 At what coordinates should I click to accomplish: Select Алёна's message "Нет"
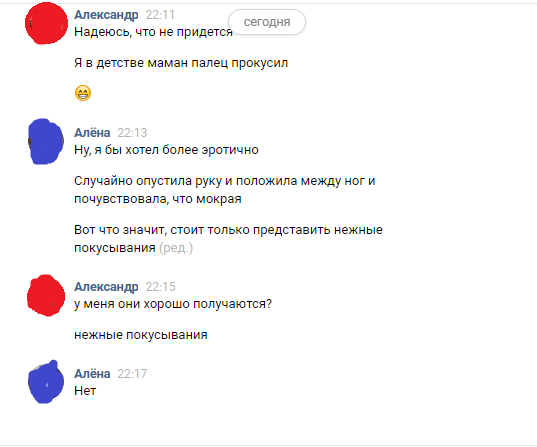tap(85, 390)
